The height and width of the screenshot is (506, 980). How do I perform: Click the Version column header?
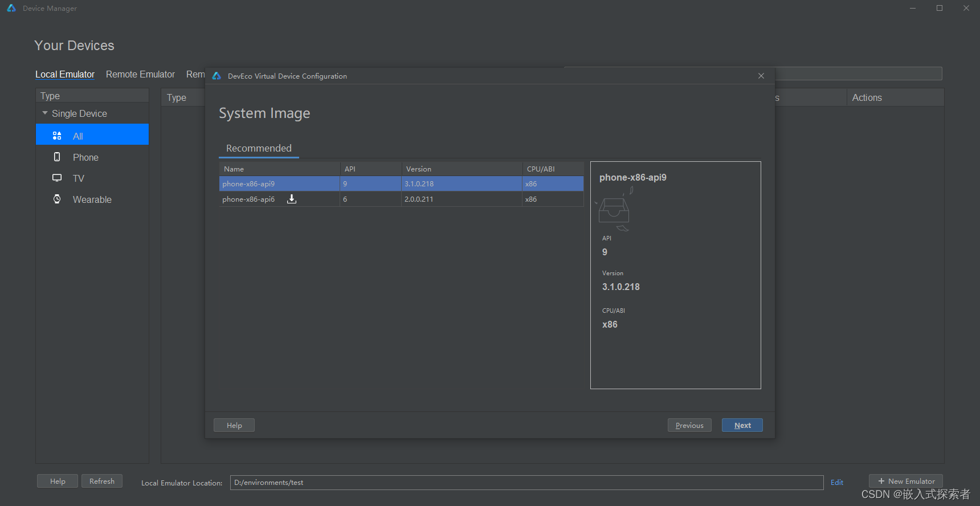(x=462, y=169)
